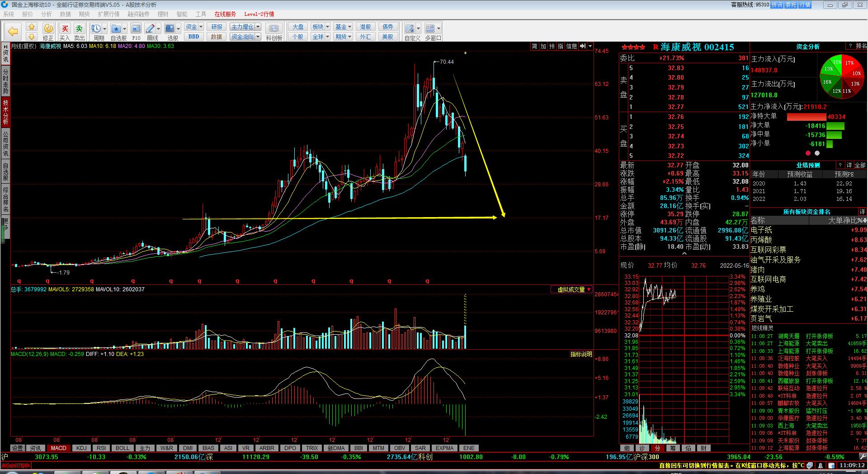Switch to the RSI indicator tab
This screenshot has height=474, width=868.
[101, 448]
